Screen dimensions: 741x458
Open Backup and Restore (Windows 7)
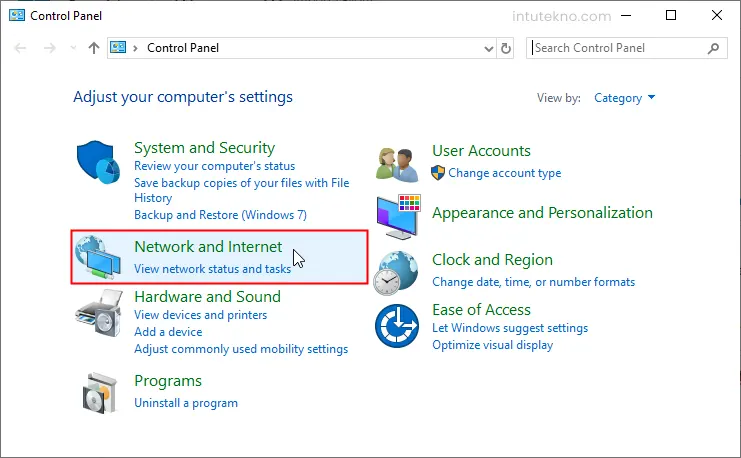pos(220,215)
